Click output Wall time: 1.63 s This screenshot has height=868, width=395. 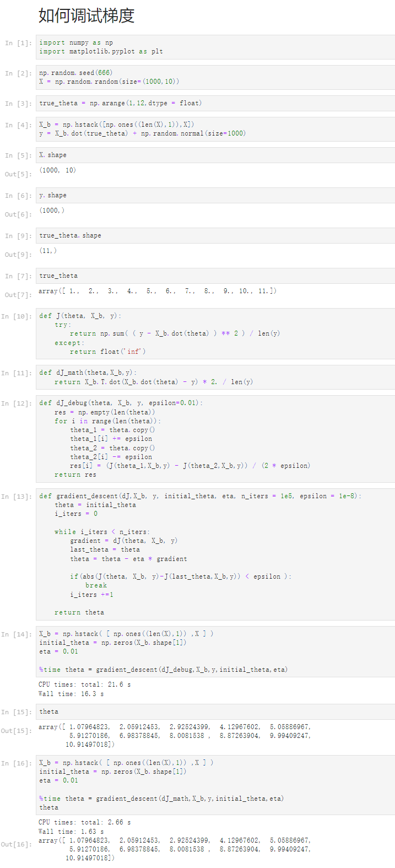coord(71,832)
